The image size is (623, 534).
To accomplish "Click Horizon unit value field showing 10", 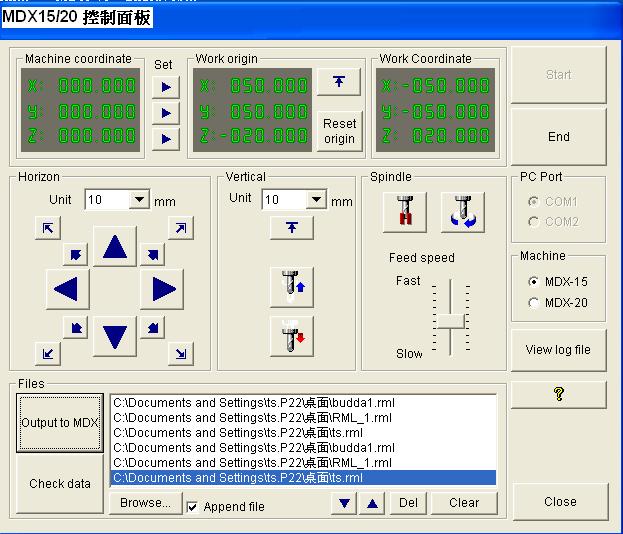I will coord(108,199).
